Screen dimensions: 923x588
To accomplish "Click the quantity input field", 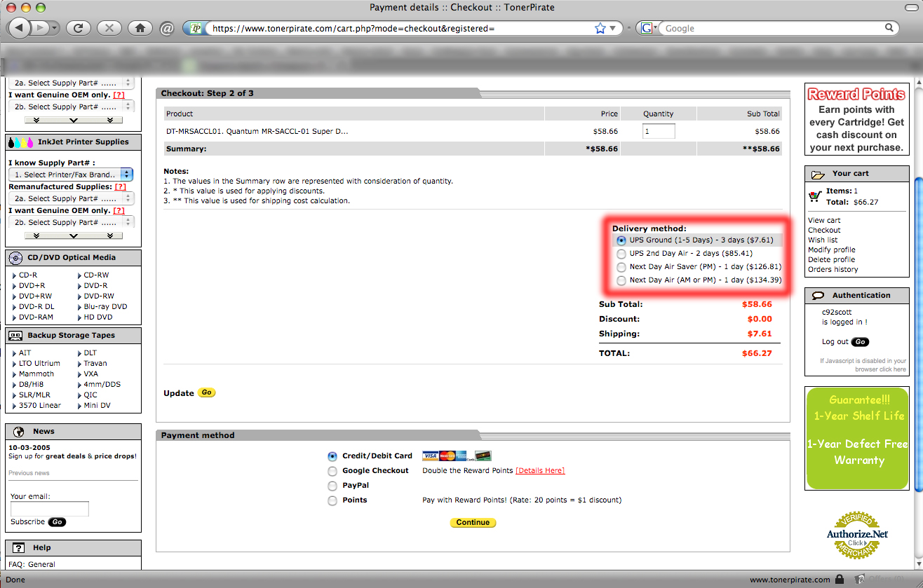I will [659, 131].
